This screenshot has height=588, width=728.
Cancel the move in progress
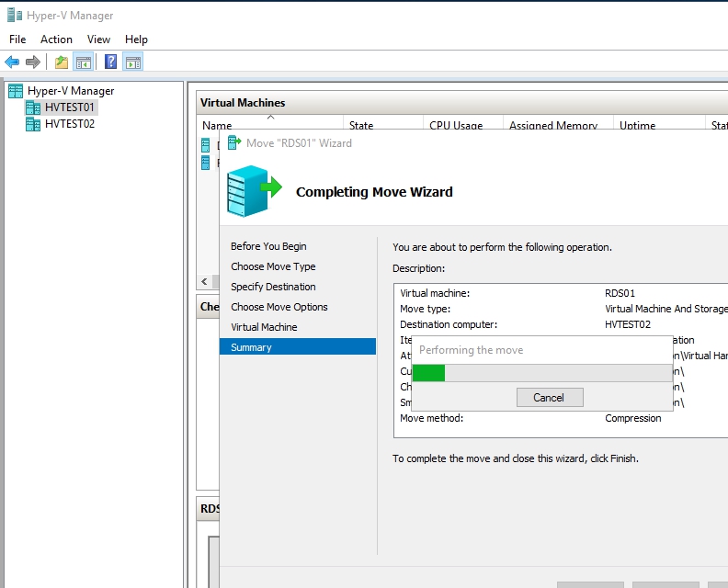click(549, 398)
